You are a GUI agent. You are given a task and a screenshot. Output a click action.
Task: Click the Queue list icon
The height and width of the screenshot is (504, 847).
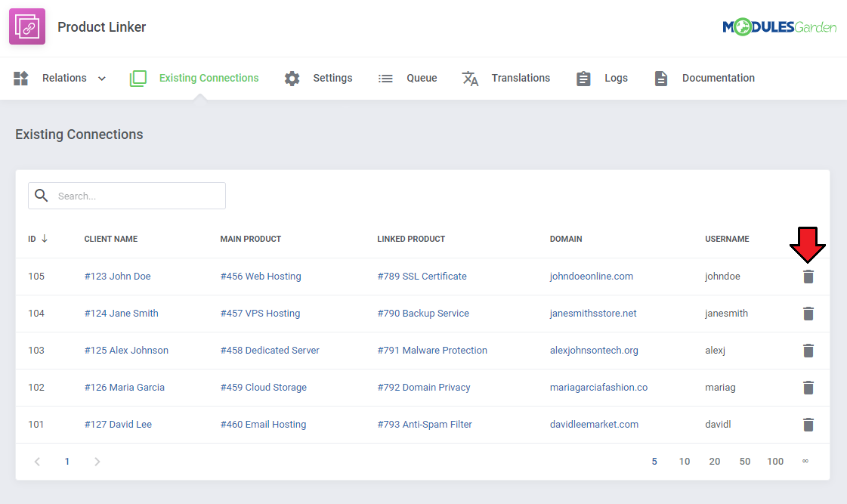pyautogui.click(x=385, y=79)
